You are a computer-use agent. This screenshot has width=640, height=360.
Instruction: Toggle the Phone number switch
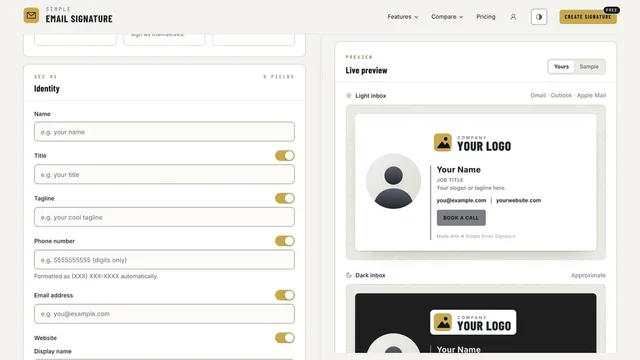point(284,241)
